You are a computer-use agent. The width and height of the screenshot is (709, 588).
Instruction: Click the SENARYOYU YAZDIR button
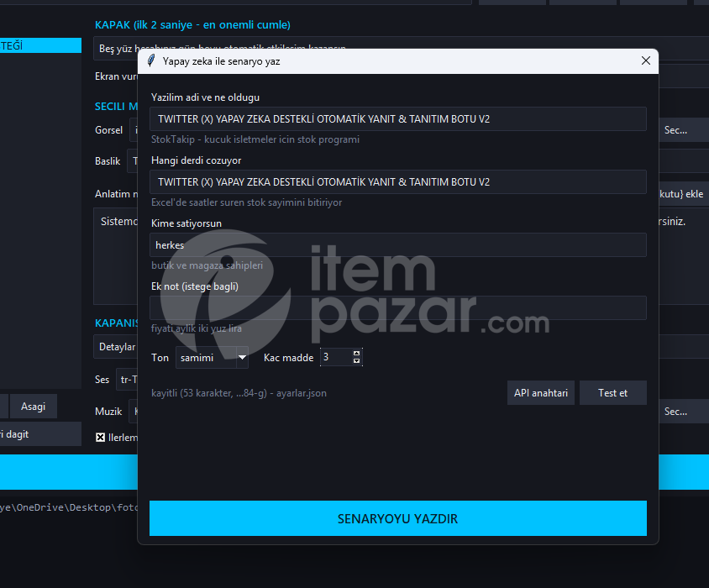pyautogui.click(x=398, y=518)
